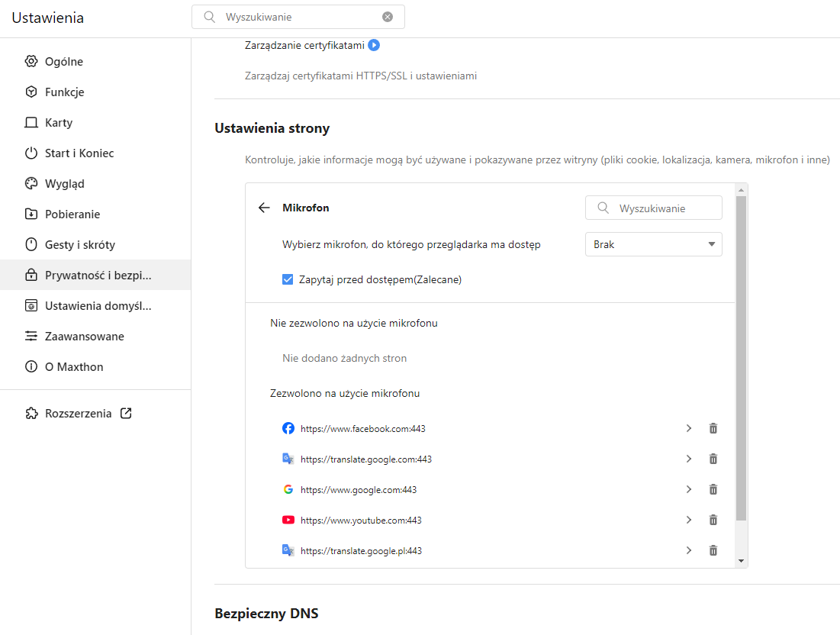Expand details for translate.google.com entry
Image resolution: width=840 pixels, height=635 pixels.
tap(689, 459)
